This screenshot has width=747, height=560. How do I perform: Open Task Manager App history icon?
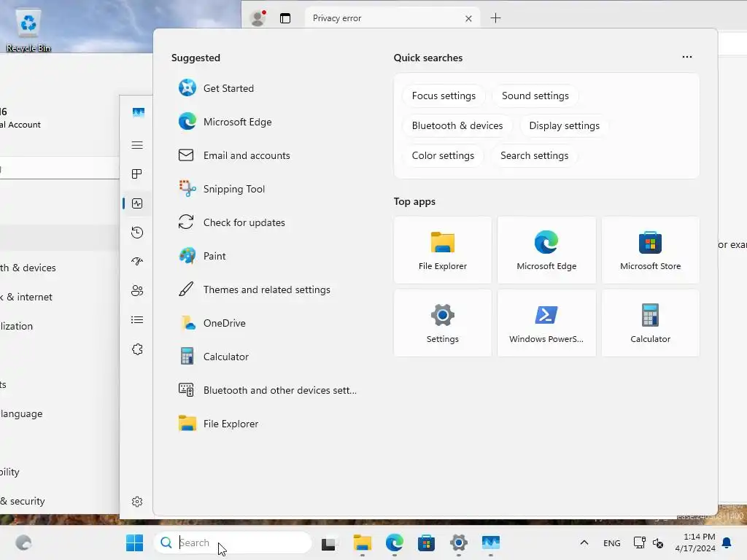[x=137, y=233]
